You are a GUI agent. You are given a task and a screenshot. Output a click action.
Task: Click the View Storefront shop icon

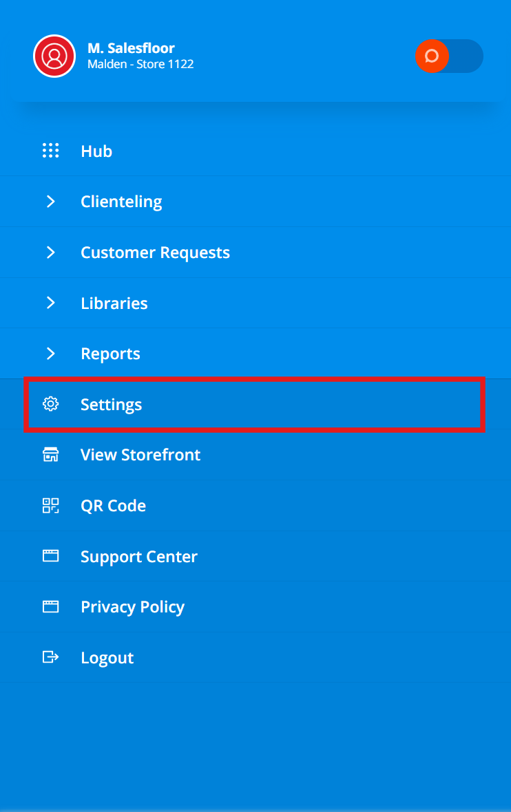[50, 455]
